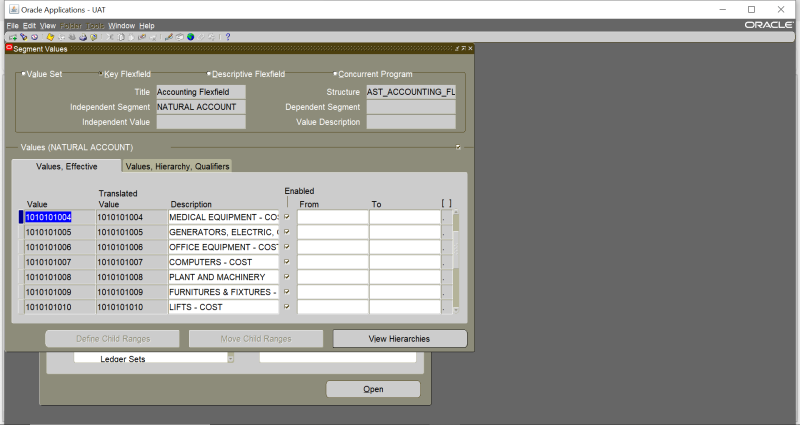Select value cell 1010101009
Screen dimensions: 800x425
[60, 292]
